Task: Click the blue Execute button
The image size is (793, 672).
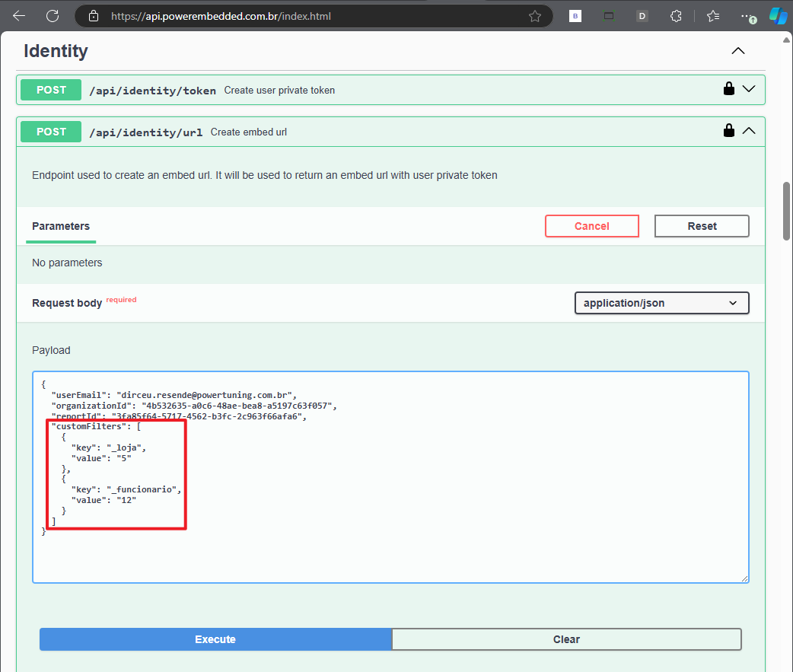Action: pyautogui.click(x=215, y=639)
